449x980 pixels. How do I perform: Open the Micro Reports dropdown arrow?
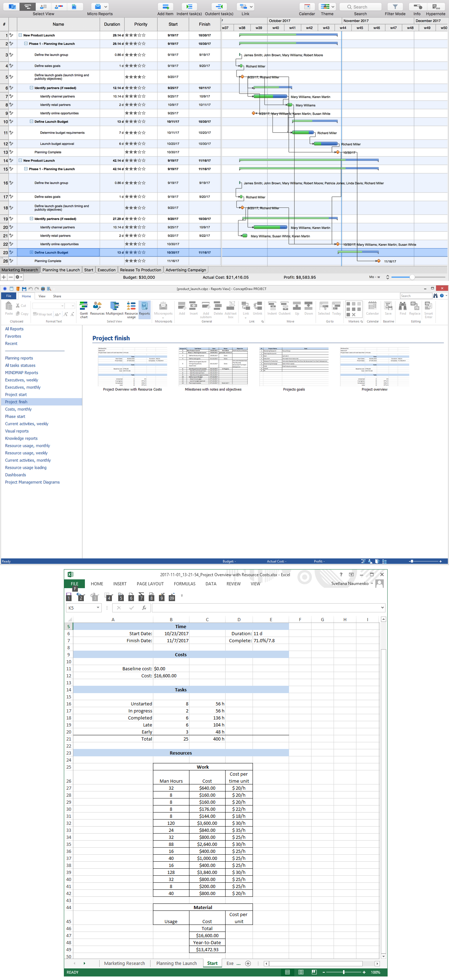click(x=106, y=7)
